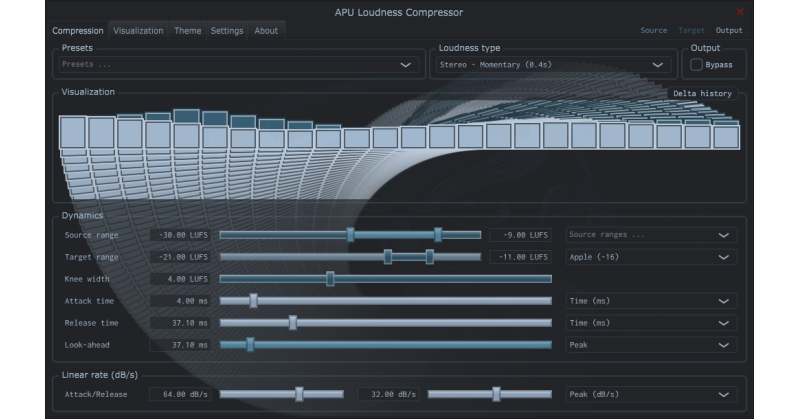Toggle the Output meter indicator

(729, 30)
